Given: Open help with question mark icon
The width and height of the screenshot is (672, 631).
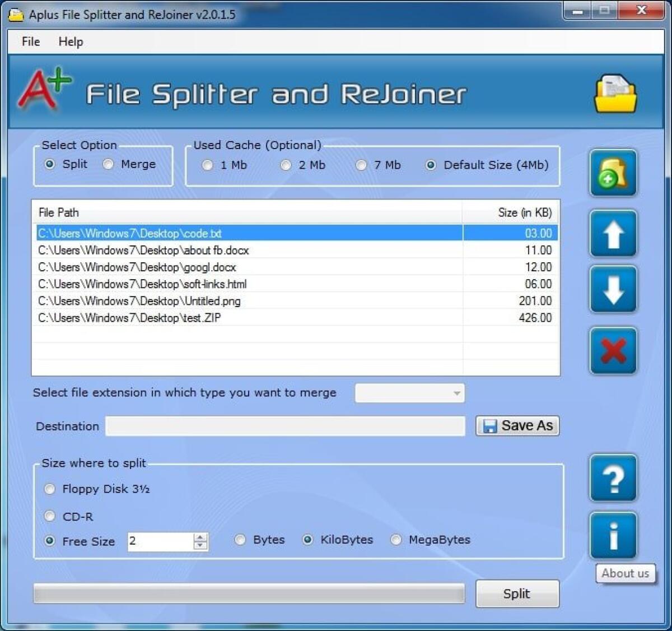Looking at the screenshot, I should 613,479.
